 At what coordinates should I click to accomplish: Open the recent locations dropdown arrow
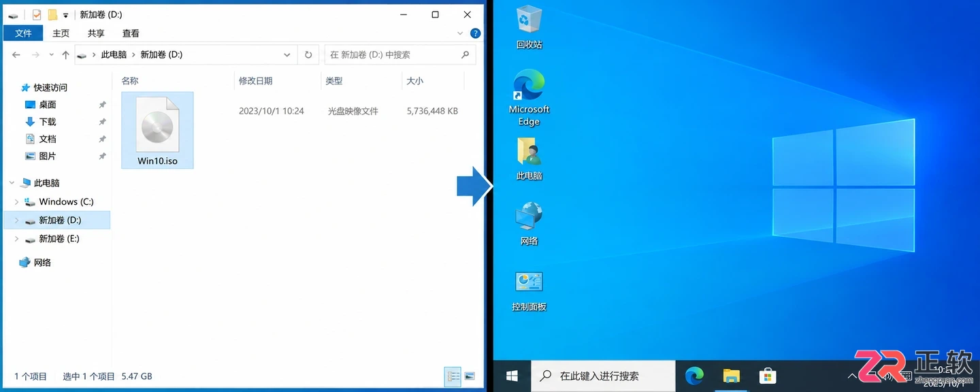pyautogui.click(x=51, y=55)
